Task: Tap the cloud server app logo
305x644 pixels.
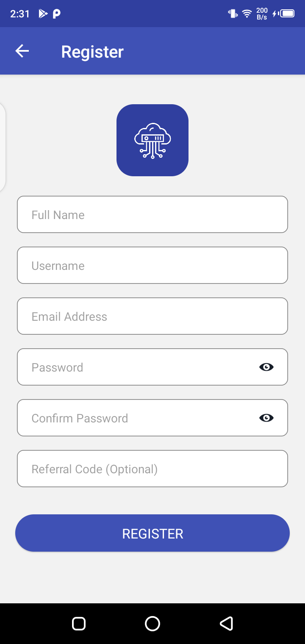Action: (x=152, y=140)
